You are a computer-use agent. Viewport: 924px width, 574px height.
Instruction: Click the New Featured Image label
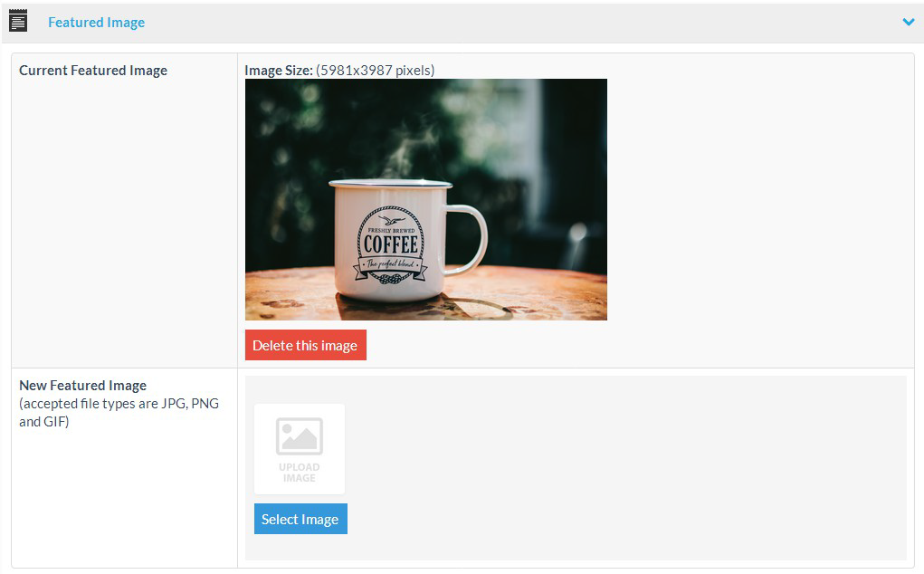[82, 386]
